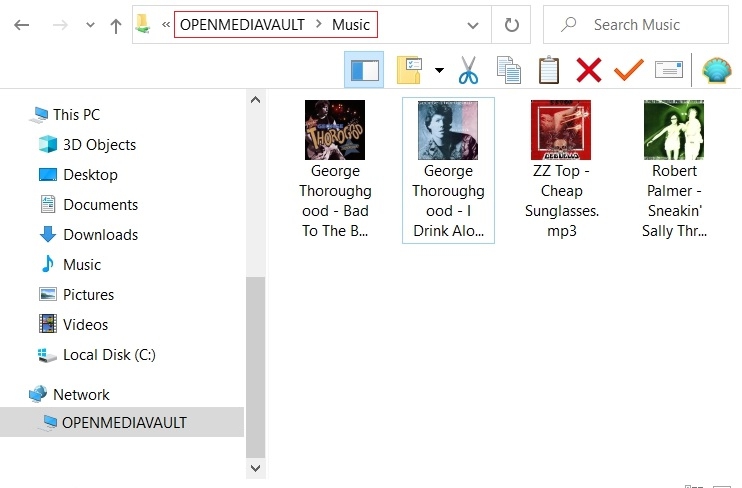Screen dimensions: 742x488
Task: Click the envelope Email icon
Action: point(668,70)
